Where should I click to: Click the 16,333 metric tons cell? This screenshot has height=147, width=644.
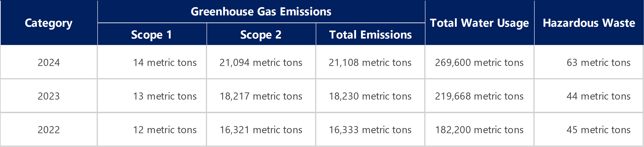tap(370, 130)
